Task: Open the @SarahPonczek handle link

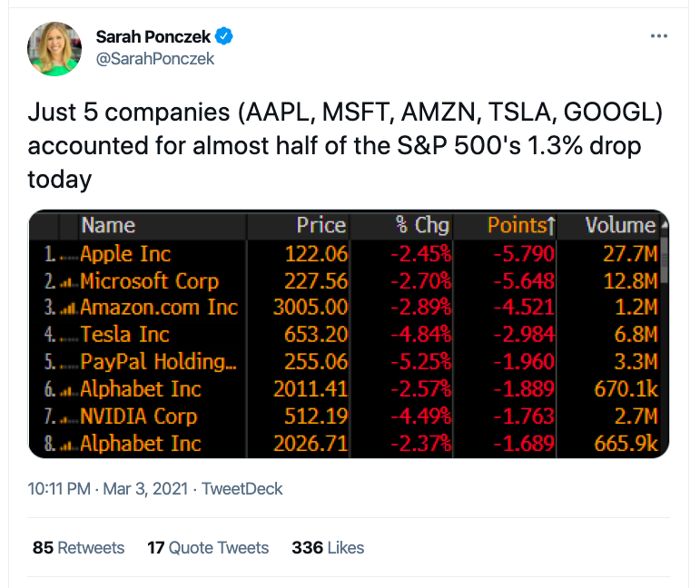Action: click(x=154, y=58)
